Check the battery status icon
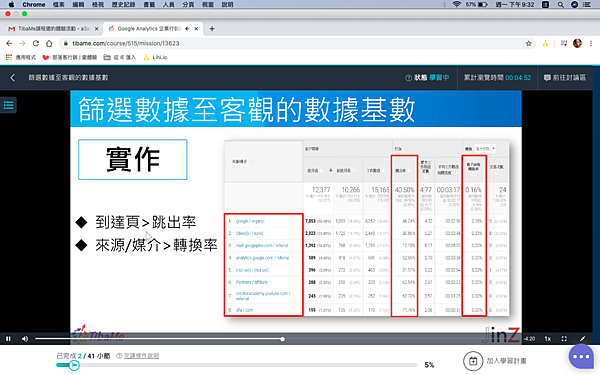This screenshot has height=375, width=600. coord(483,5)
